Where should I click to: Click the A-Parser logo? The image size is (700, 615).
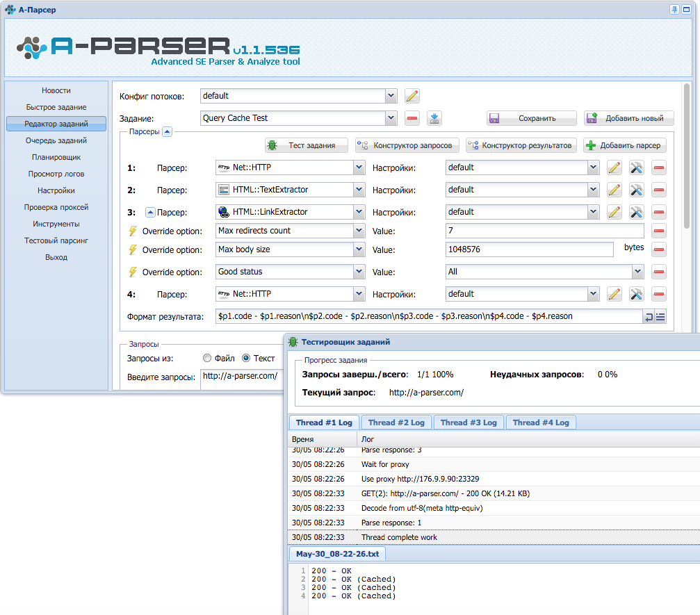click(x=158, y=49)
